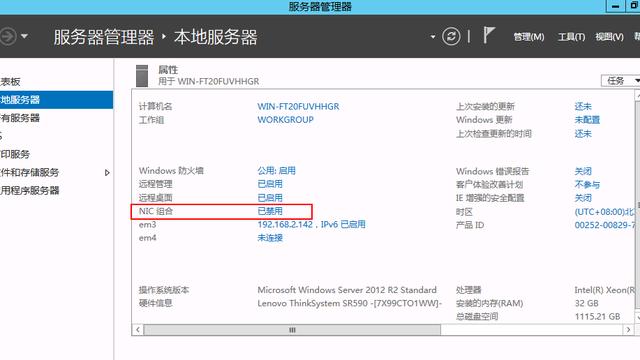The image size is (640, 360).
Task: Select 文件和存储服务 in the sidebar
Action: [x=56, y=172]
